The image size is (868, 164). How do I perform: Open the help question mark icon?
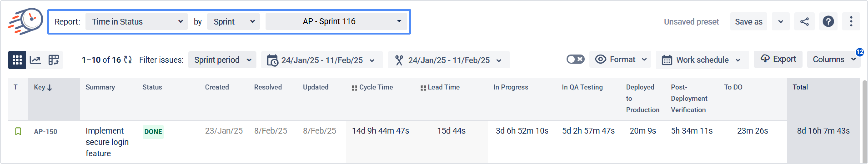click(828, 22)
